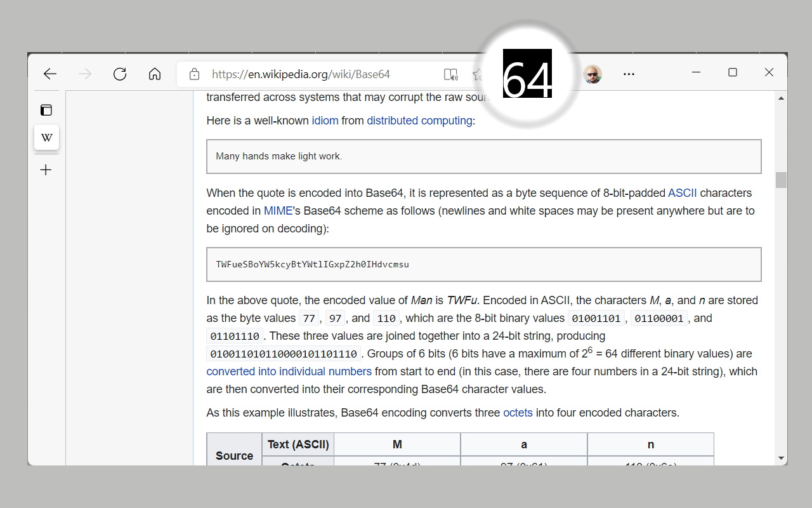The height and width of the screenshot is (508, 812).
Task: Minimize the browser window
Action: tap(696, 72)
